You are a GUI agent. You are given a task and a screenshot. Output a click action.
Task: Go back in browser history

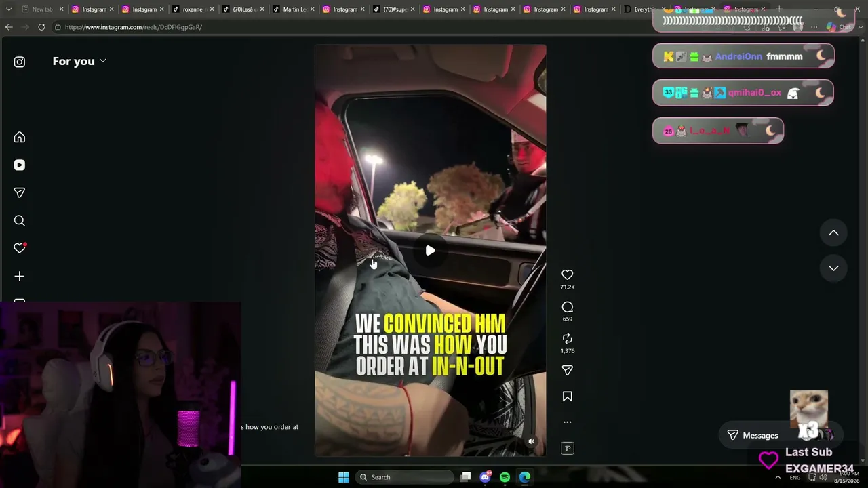(x=9, y=27)
